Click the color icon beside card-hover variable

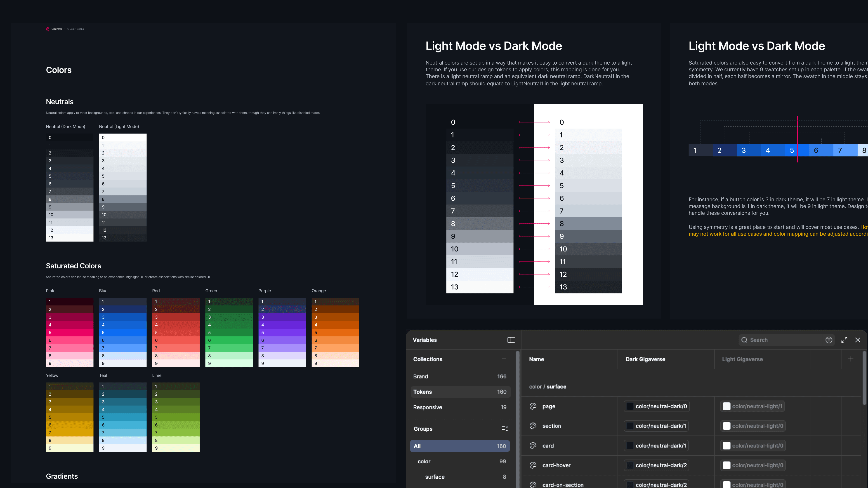533,465
